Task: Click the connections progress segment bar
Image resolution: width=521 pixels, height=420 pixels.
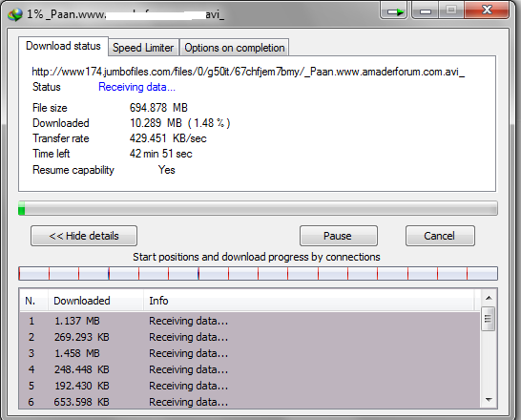Action: tap(258, 273)
